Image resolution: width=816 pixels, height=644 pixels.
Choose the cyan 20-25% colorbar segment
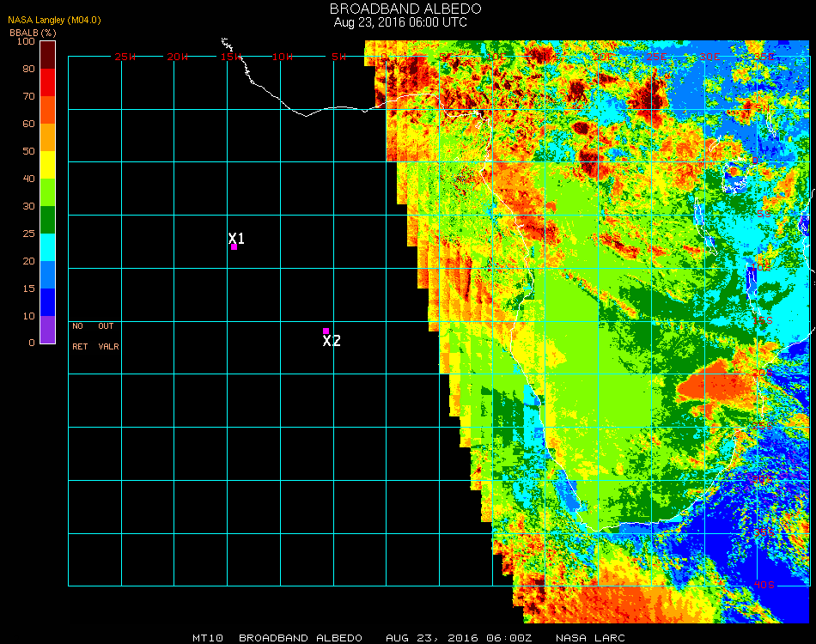click(47, 246)
